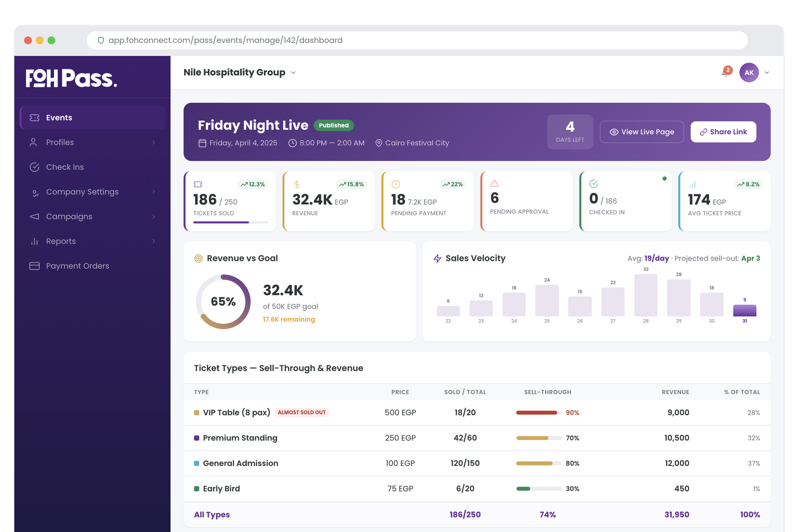This screenshot has height=532, width=800.
Task: Click the notifications bell icon
Action: coord(724,72)
